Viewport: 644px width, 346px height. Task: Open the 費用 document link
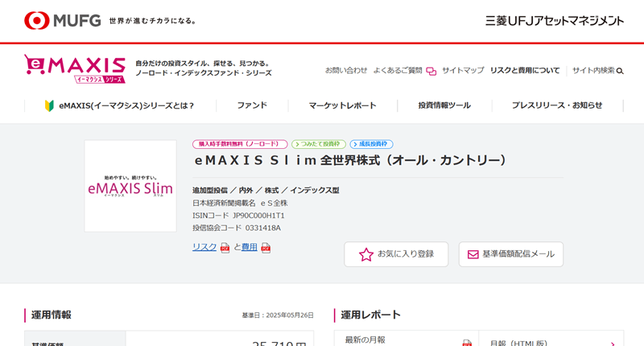click(250, 247)
